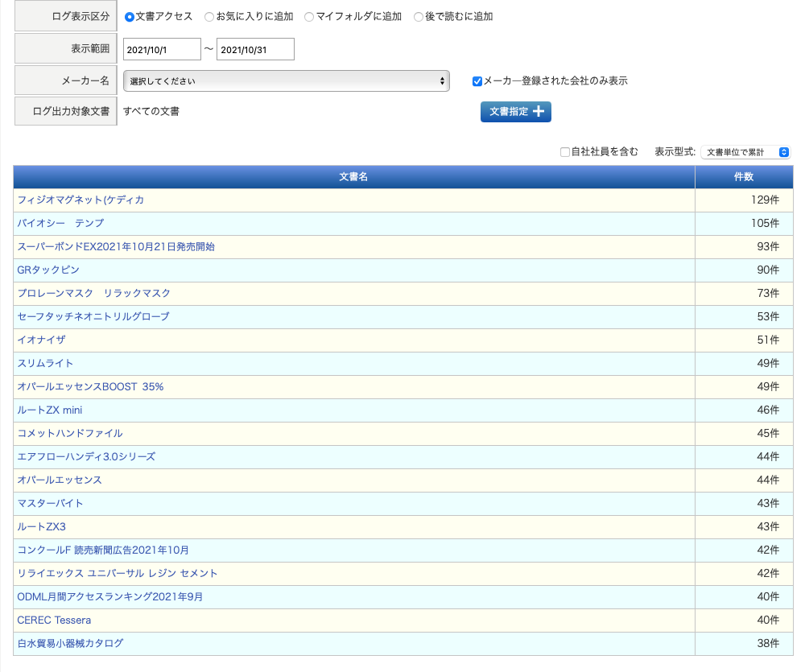Screen dimensions: 805x672
Task: Click the 文書名 column header
Action: 353,176
